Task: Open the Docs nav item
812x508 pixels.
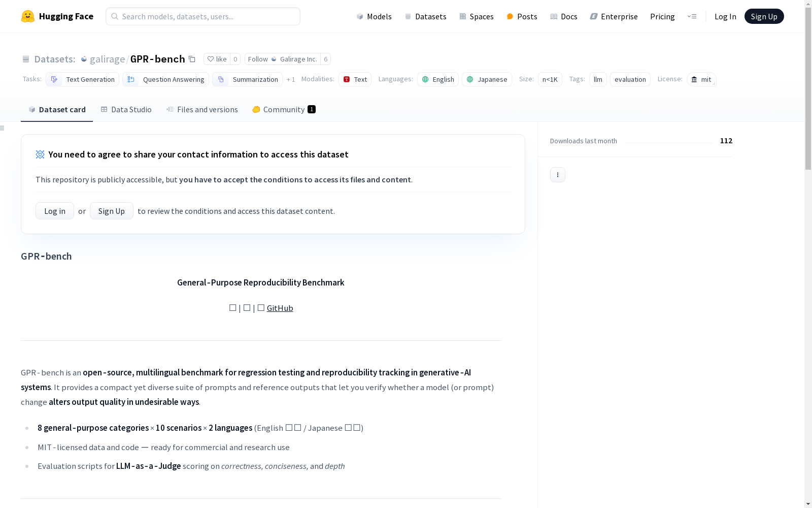Action: 564,16
